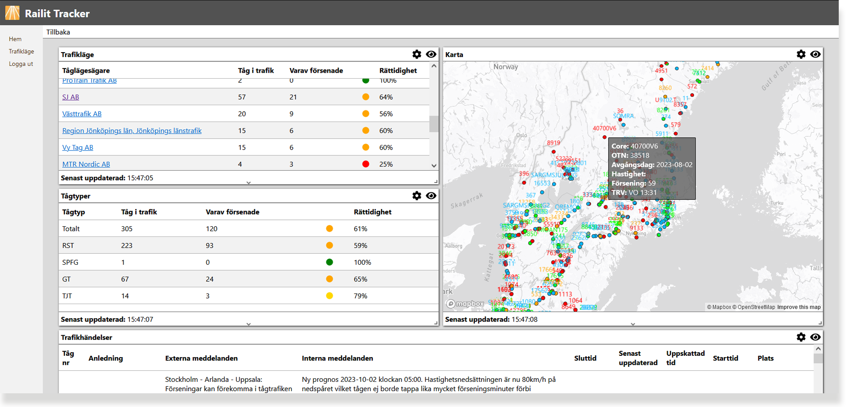Screen dimensions: 868x407
Task: Toggle visibility eye of Trafikhändelser panel
Action: point(815,337)
